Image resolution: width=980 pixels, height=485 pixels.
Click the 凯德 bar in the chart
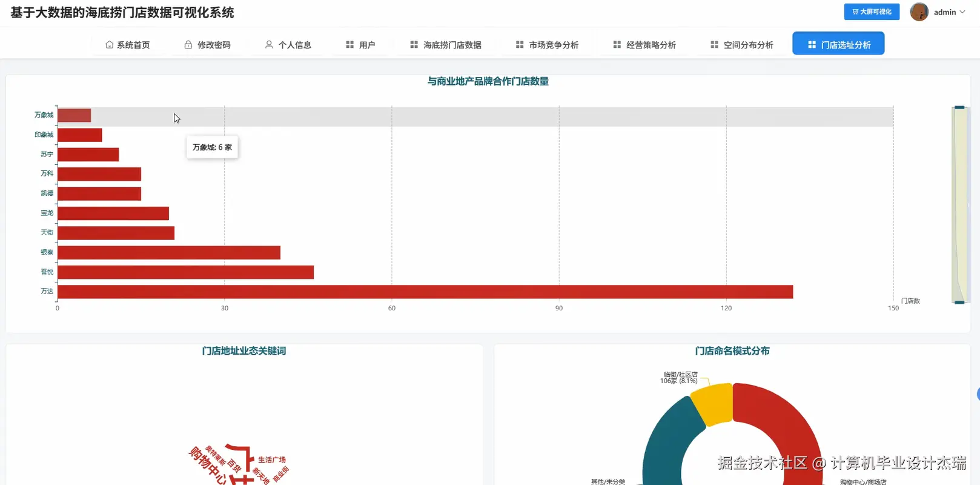99,193
